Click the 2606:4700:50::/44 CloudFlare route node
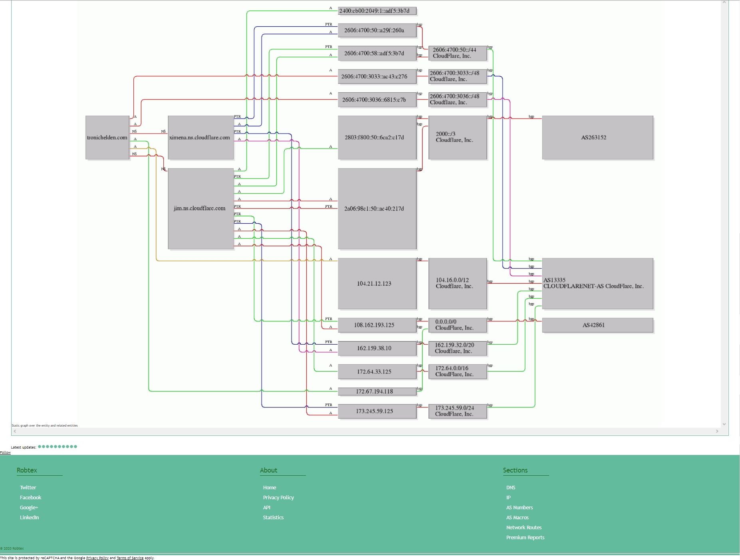The image size is (740, 560). pyautogui.click(x=458, y=53)
